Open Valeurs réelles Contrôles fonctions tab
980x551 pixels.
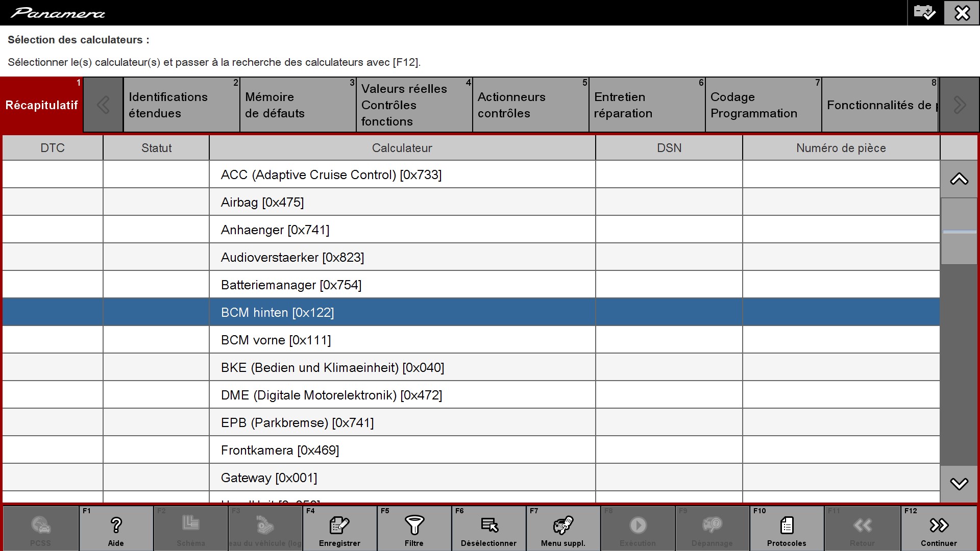click(x=414, y=105)
